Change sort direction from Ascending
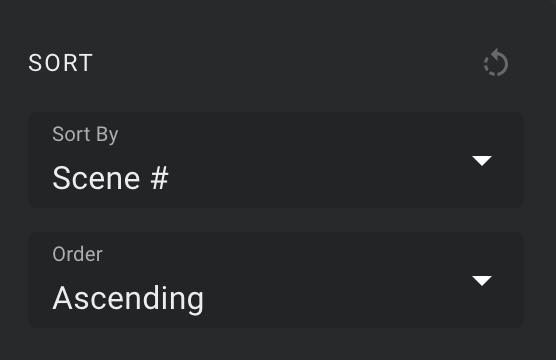The width and height of the screenshot is (556, 360). [276, 280]
